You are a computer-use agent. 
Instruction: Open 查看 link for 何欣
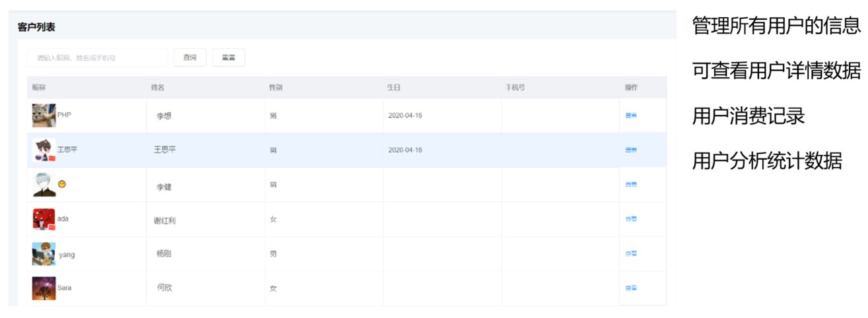[x=631, y=288]
